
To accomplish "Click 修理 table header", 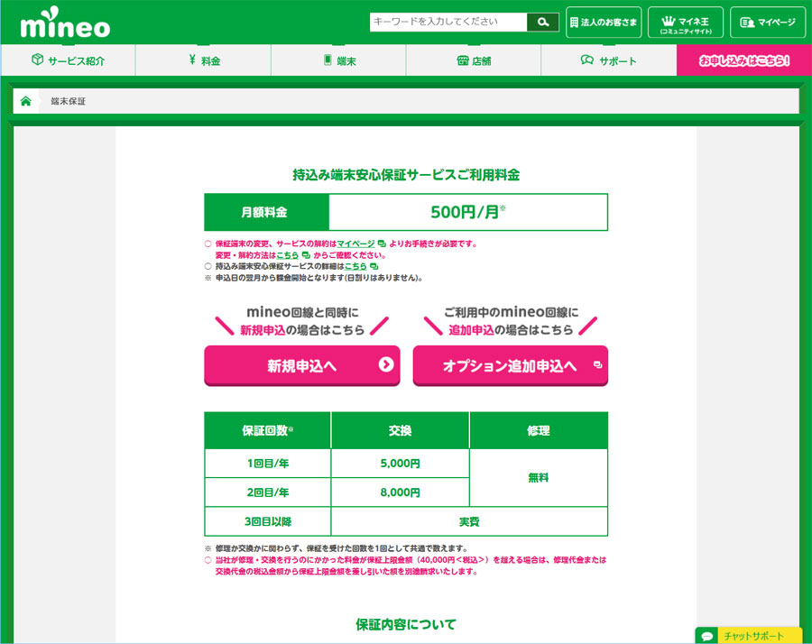I will [x=539, y=430].
